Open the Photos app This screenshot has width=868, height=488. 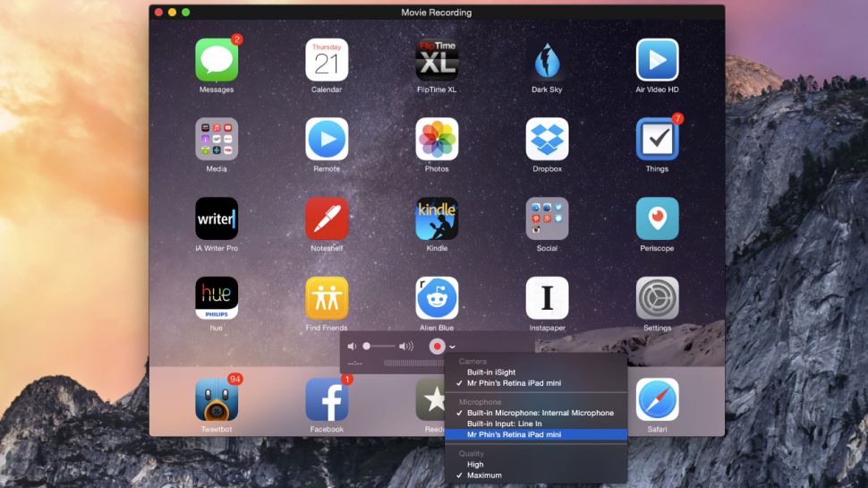point(437,139)
